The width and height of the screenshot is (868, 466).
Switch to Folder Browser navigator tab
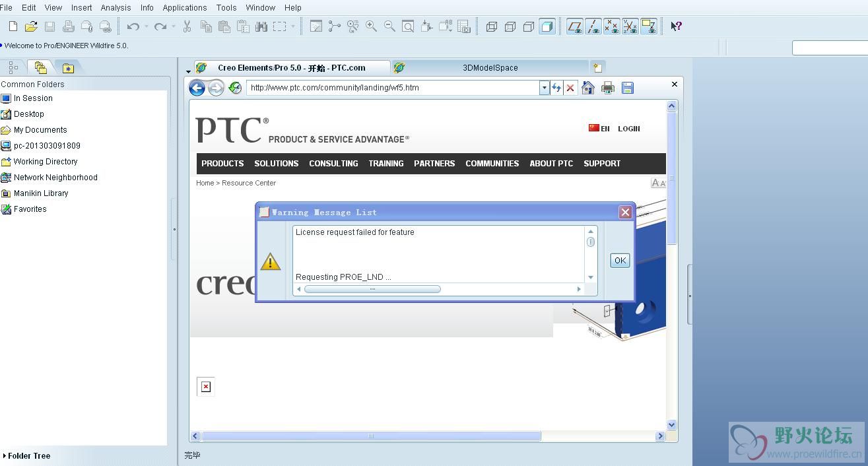[x=40, y=67]
